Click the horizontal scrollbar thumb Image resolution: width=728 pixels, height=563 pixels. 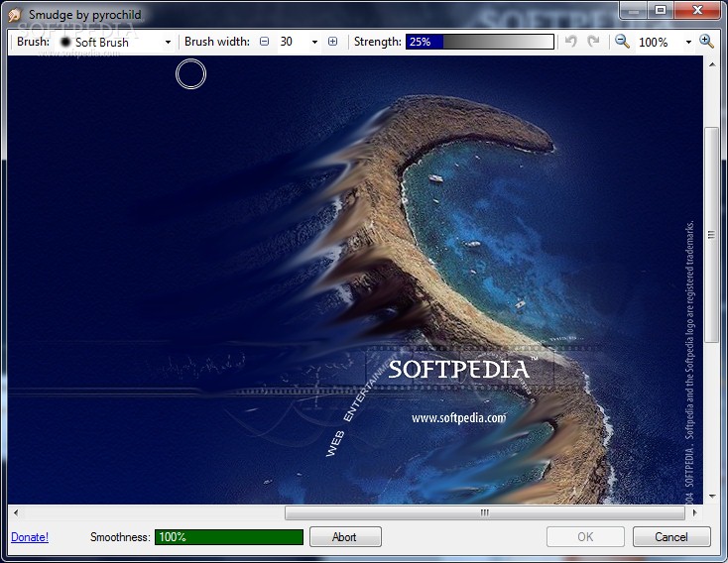(x=485, y=512)
